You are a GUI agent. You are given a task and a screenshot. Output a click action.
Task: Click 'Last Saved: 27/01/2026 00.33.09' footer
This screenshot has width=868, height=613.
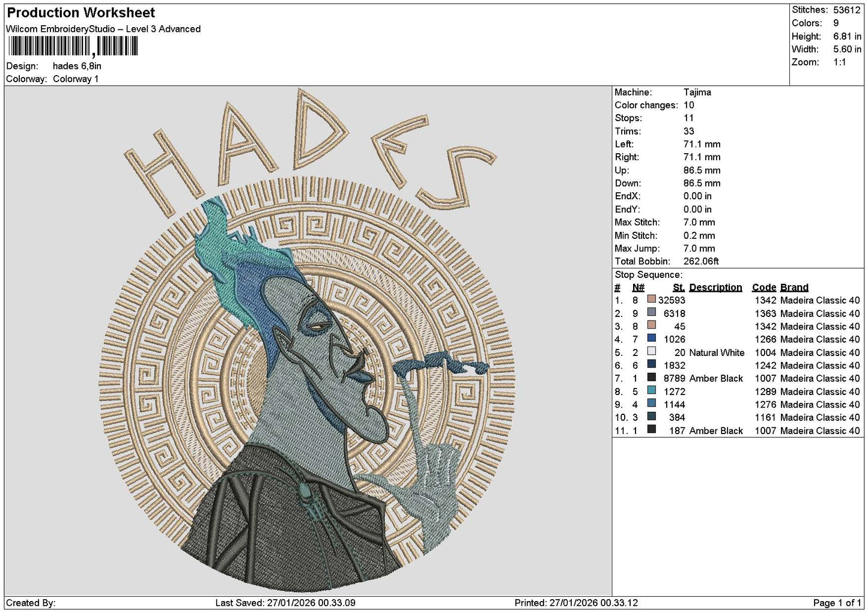(x=285, y=603)
